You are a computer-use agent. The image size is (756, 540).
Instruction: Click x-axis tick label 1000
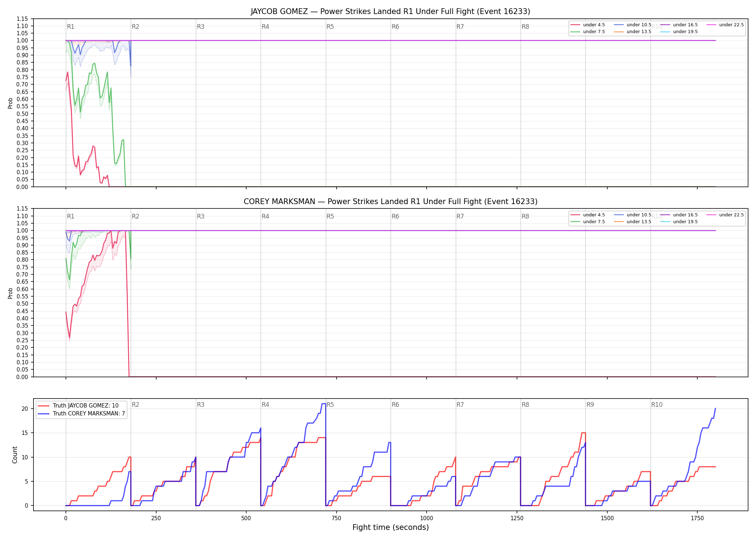click(427, 518)
